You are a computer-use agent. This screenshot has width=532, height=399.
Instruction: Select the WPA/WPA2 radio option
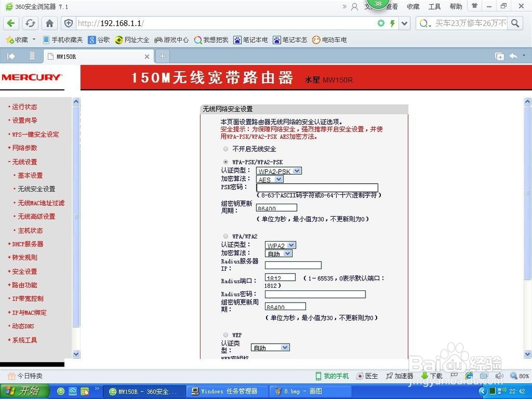(x=226, y=236)
